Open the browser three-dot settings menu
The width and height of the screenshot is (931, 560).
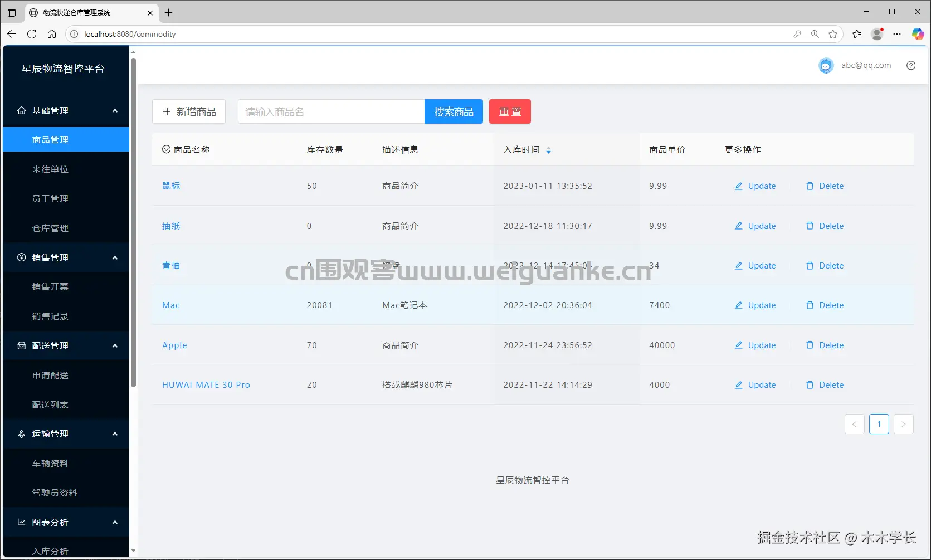[897, 34]
